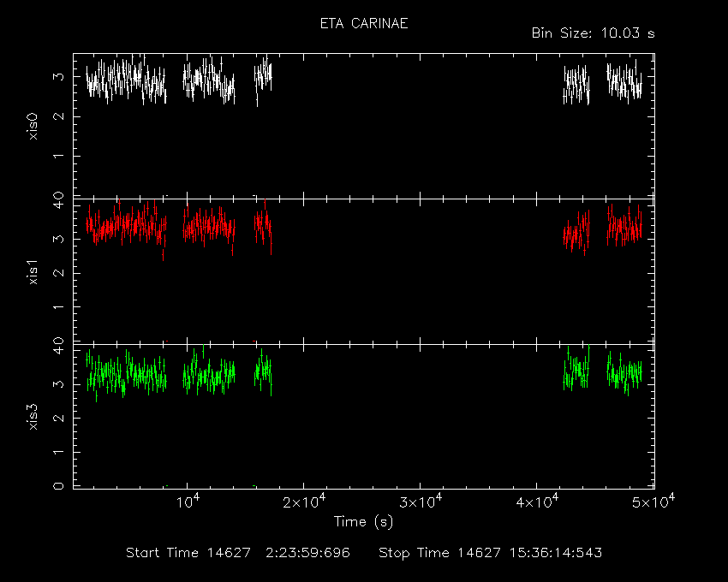The width and height of the screenshot is (728, 582).
Task: Click the Start Time 14627 text
Action: tap(188, 553)
